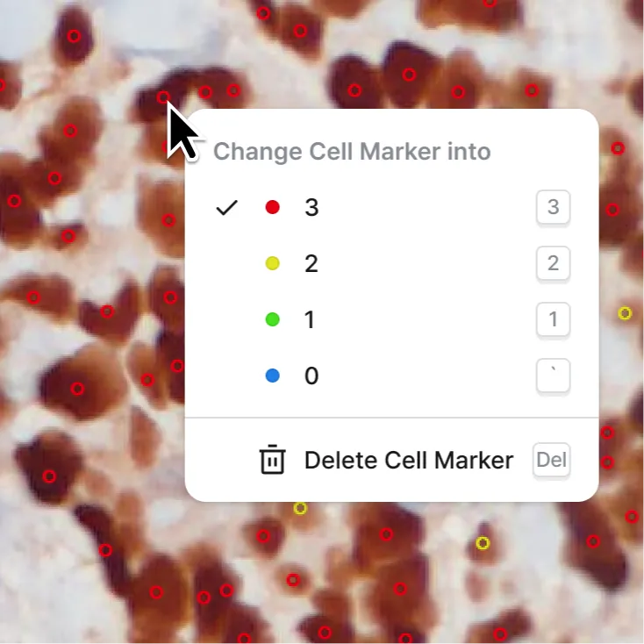
Task: Click the 2 keyboard shortcut badge
Action: point(553,263)
